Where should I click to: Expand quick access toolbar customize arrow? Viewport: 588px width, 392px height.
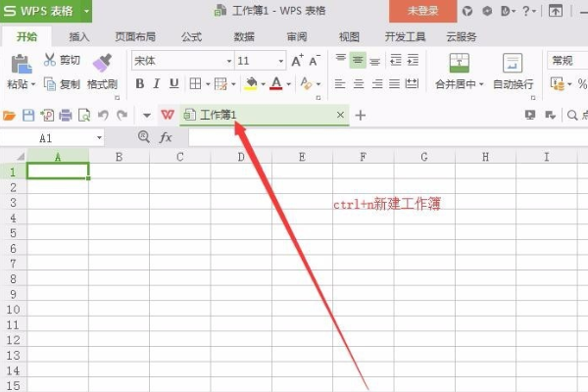[x=147, y=116]
